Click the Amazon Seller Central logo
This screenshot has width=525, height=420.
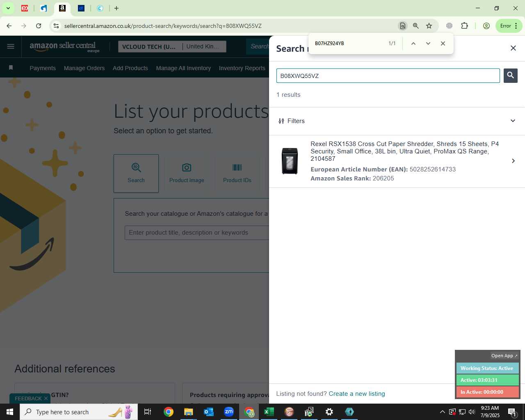click(65, 47)
